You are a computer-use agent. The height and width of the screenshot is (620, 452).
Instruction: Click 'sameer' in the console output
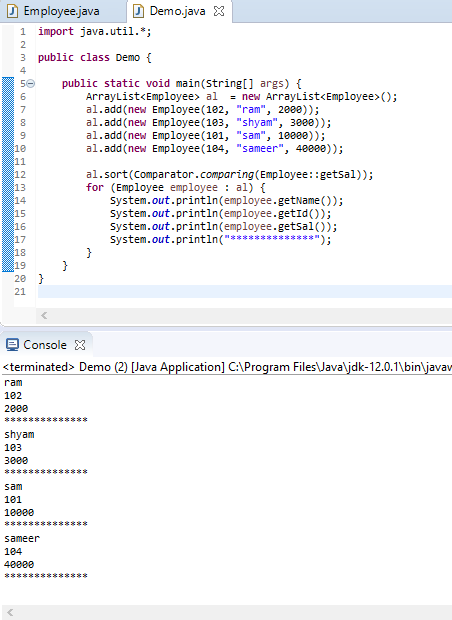22,539
